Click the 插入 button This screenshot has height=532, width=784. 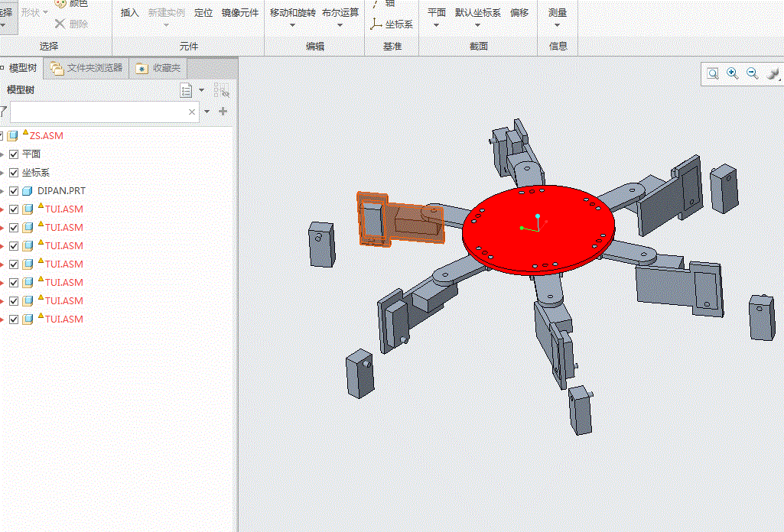[x=129, y=12]
